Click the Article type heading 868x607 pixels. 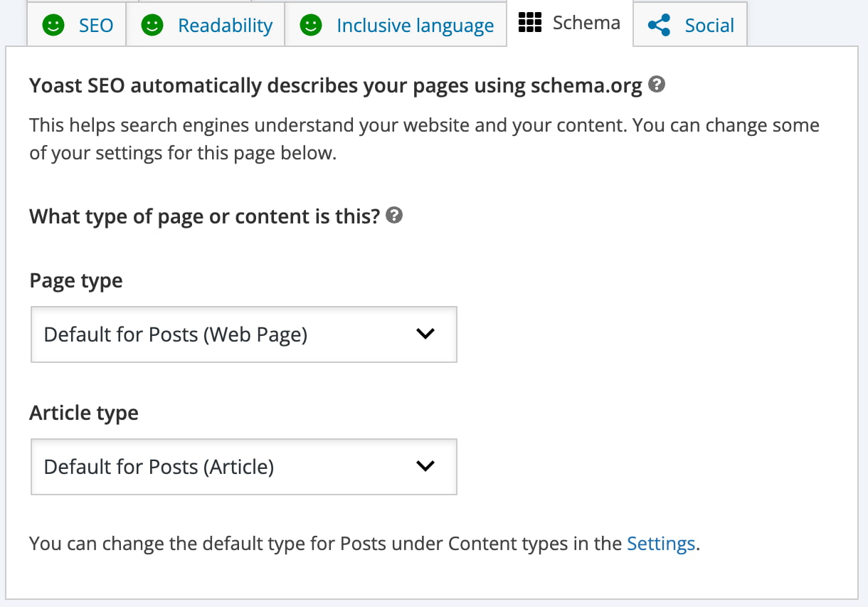pos(83,413)
